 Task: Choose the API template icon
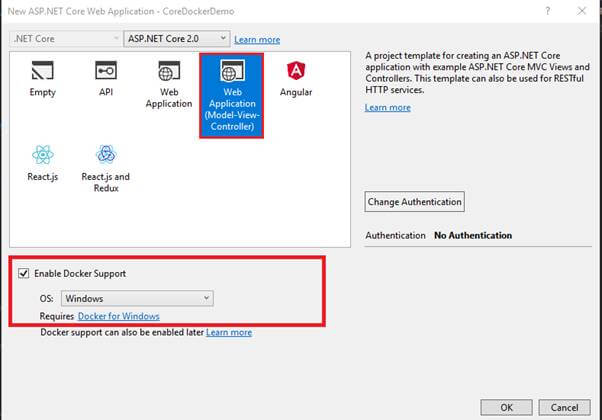pyautogui.click(x=106, y=70)
